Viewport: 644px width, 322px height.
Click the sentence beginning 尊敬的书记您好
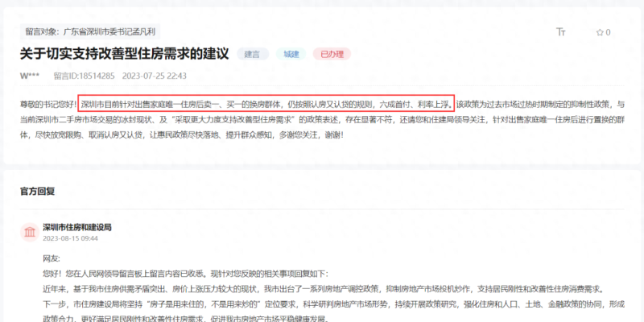point(48,105)
